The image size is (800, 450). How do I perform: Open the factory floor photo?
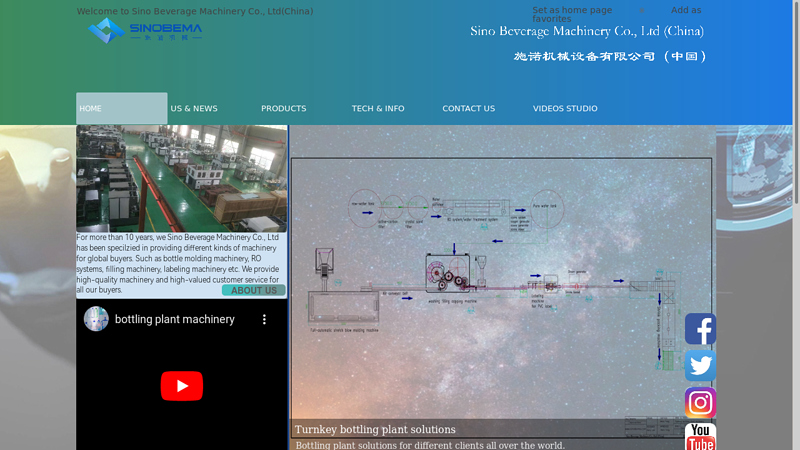point(182,179)
